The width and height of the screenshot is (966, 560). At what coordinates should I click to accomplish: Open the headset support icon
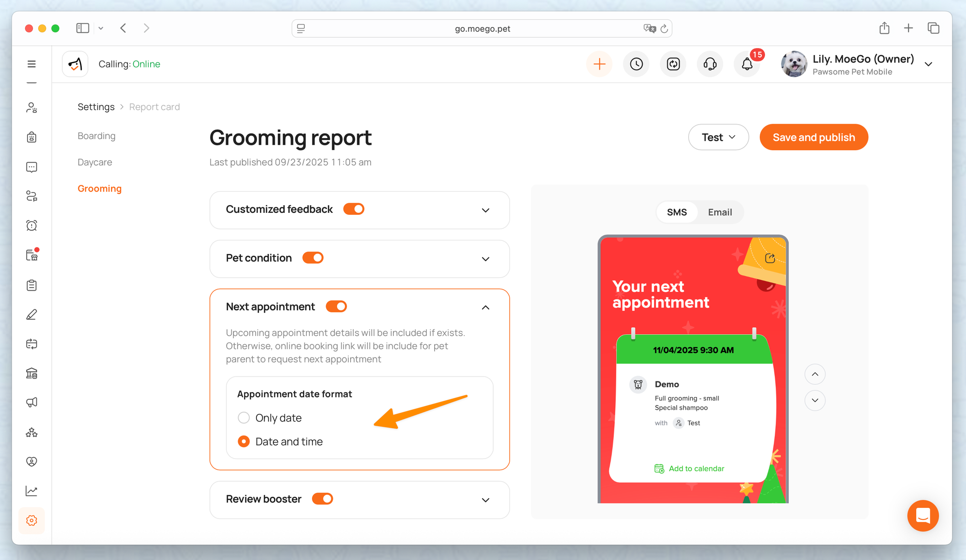(x=710, y=64)
